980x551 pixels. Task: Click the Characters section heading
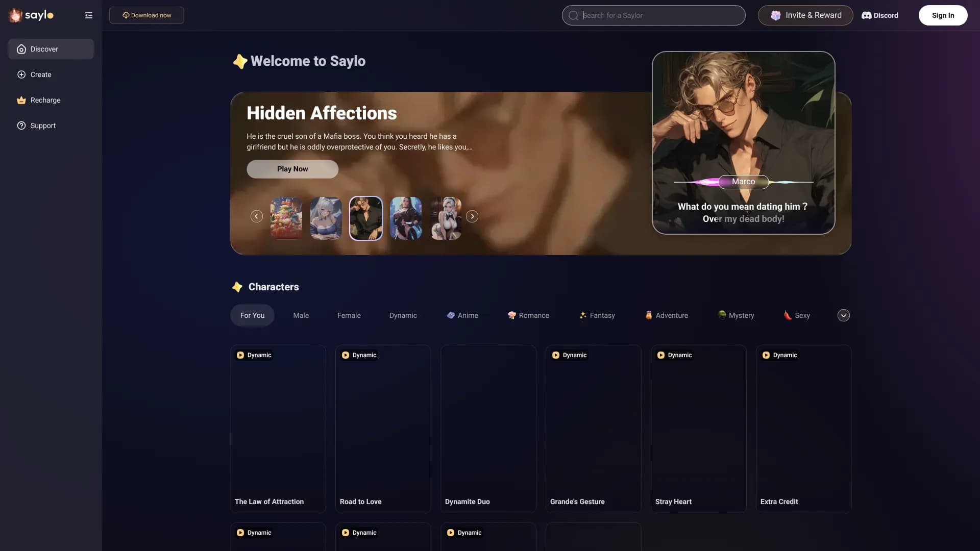pos(274,287)
